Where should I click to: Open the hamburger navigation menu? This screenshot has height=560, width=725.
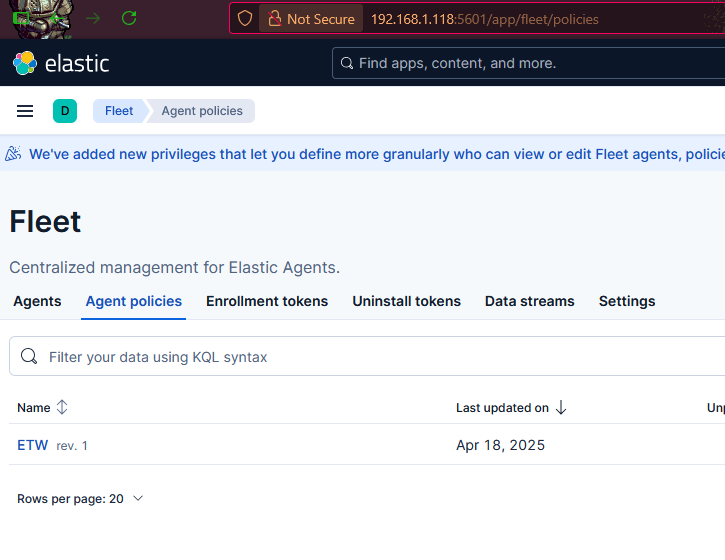pos(25,111)
